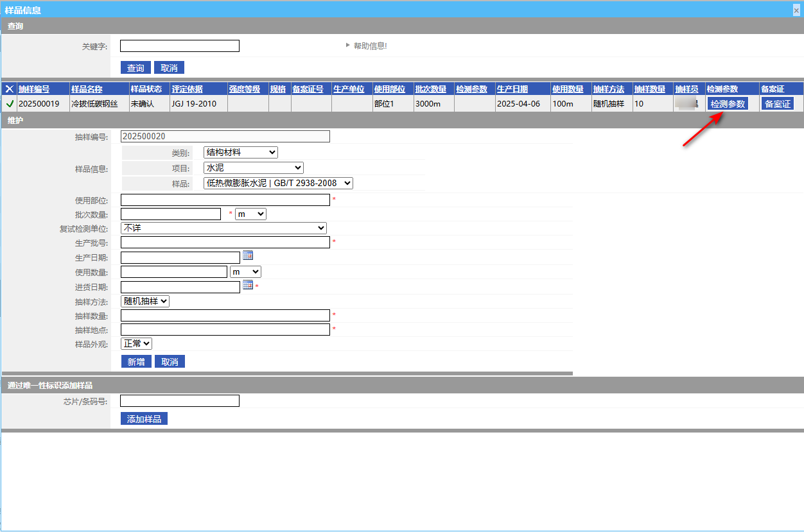Open the 项目 dropdown showing 水泥
This screenshot has height=532, width=804.
(253, 167)
